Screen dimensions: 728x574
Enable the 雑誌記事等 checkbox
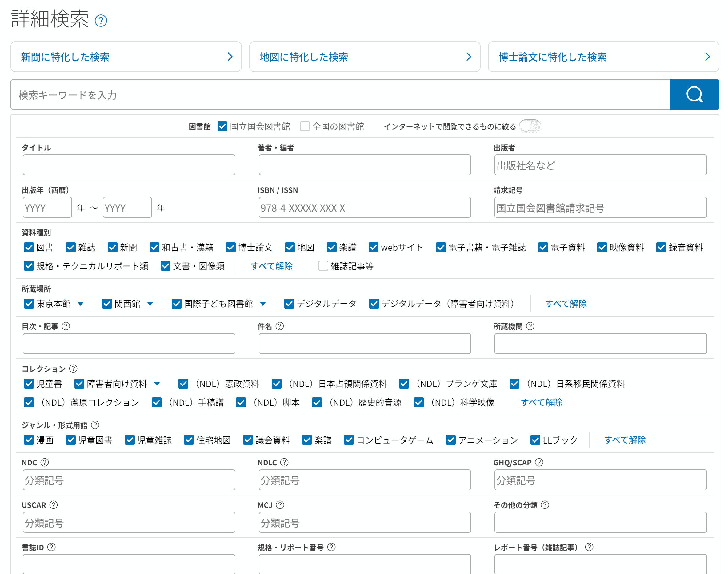tap(323, 266)
